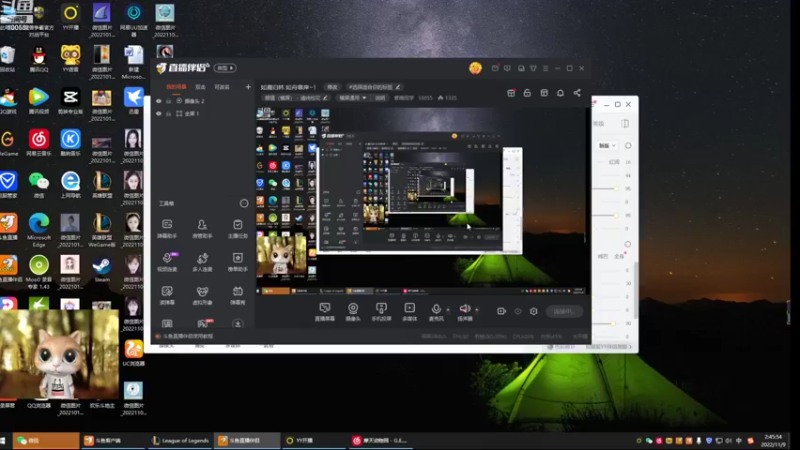Click the plus icon to add a scene

(248, 87)
